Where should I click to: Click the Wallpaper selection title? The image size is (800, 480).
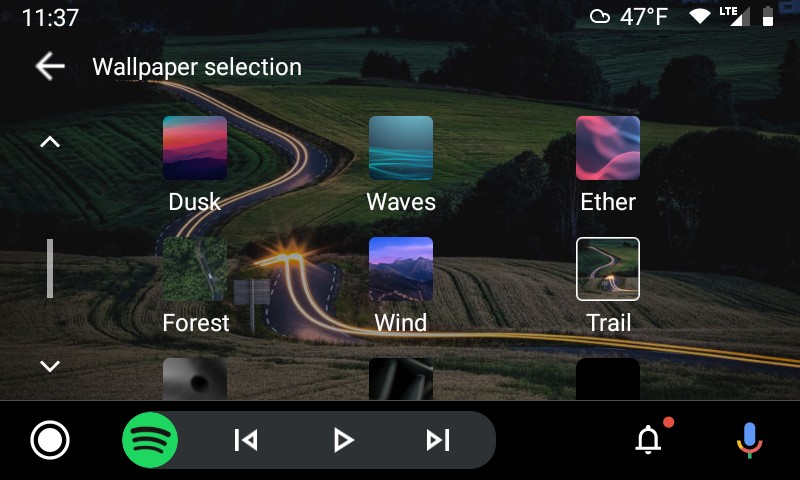click(197, 67)
